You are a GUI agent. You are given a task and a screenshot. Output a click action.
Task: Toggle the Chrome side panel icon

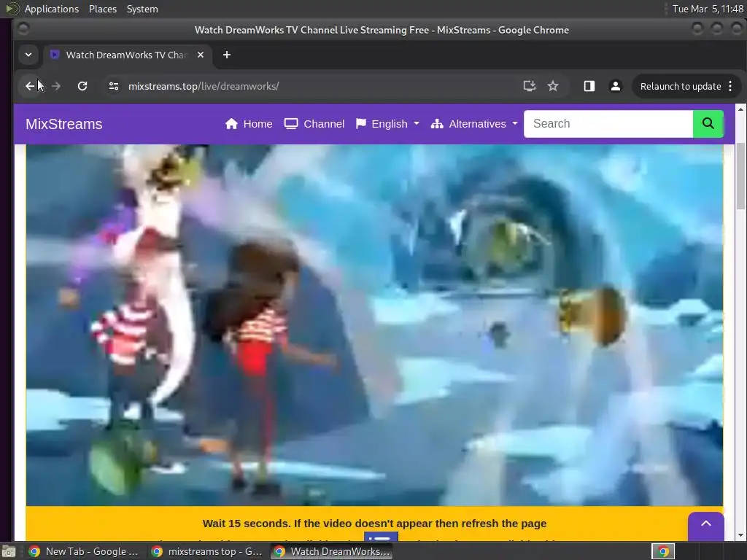(x=589, y=86)
